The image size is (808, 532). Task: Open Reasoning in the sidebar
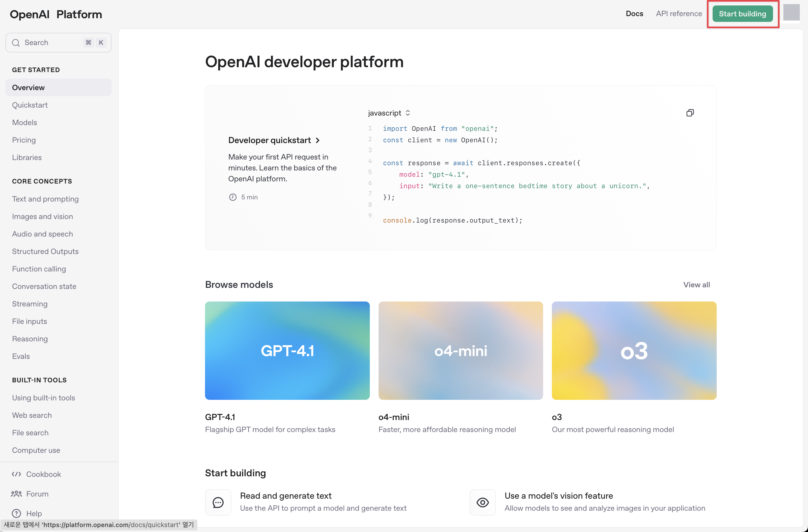tap(30, 339)
